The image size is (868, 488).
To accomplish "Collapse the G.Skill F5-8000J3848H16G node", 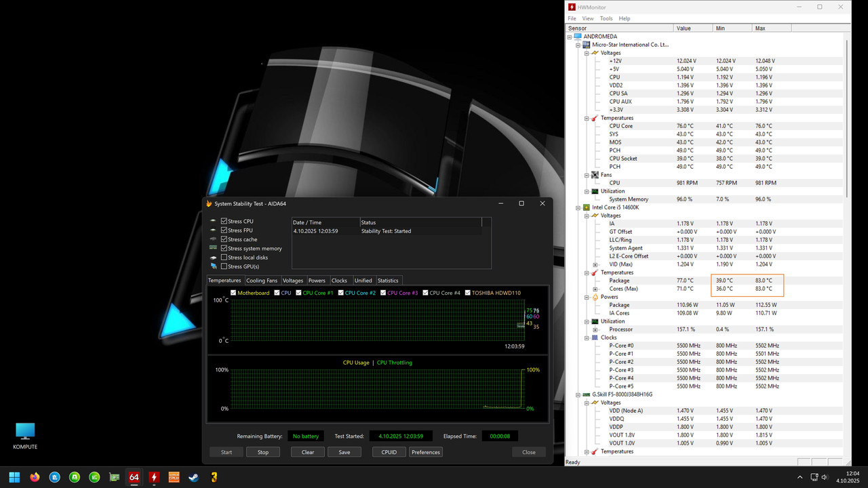I will coord(578,394).
